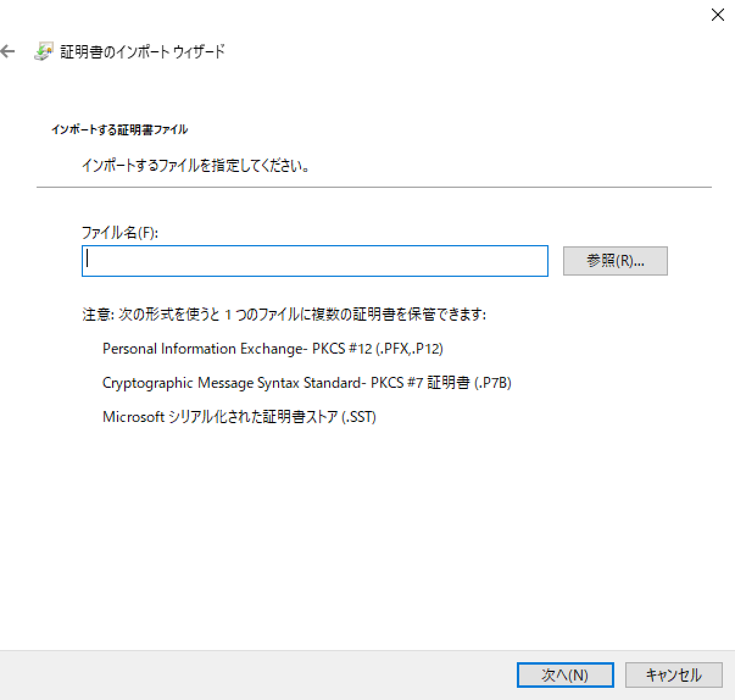
Task: Open the 参照(R)... browse button
Action: [x=615, y=261]
